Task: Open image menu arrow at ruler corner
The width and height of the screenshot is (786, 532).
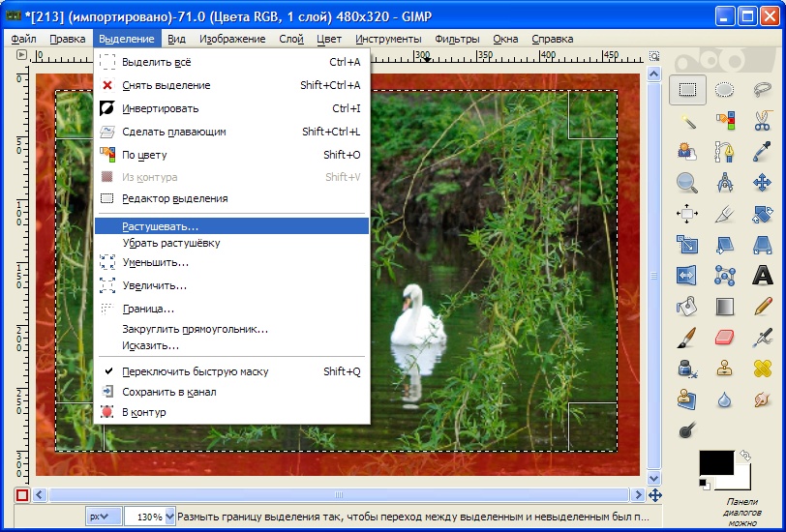Action: click(21, 54)
